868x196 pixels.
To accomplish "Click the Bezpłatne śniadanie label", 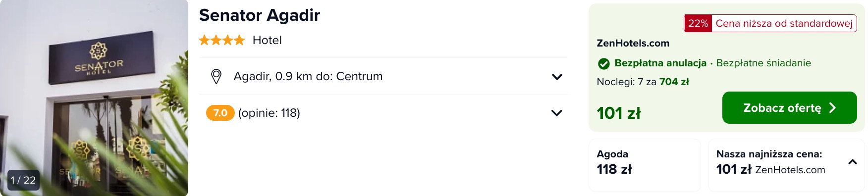I will (x=763, y=63).
